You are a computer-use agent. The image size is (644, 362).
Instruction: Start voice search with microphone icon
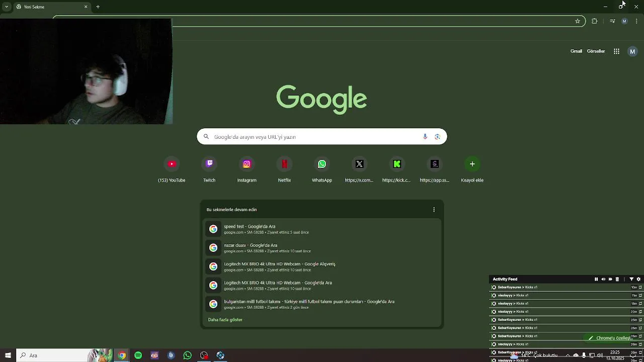pos(425,137)
